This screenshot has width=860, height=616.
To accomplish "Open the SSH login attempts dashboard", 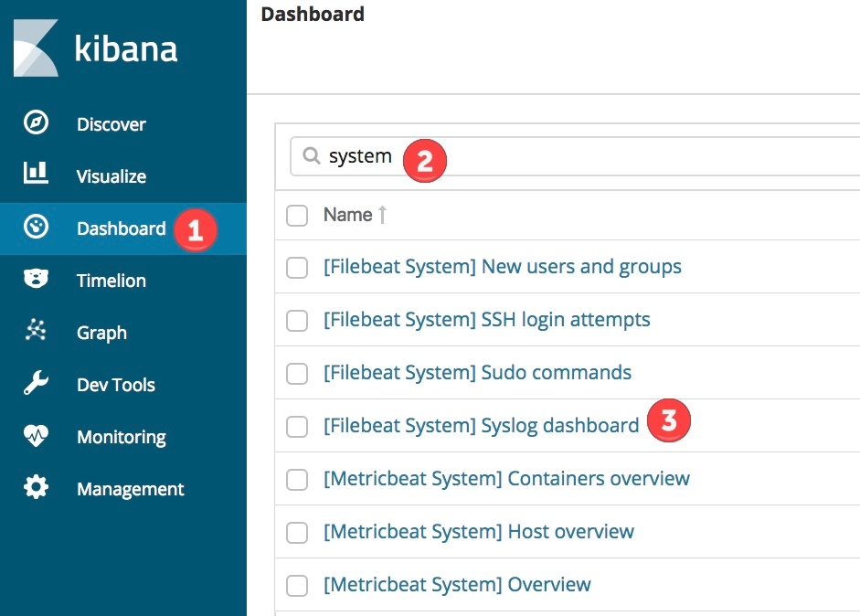I will (487, 320).
